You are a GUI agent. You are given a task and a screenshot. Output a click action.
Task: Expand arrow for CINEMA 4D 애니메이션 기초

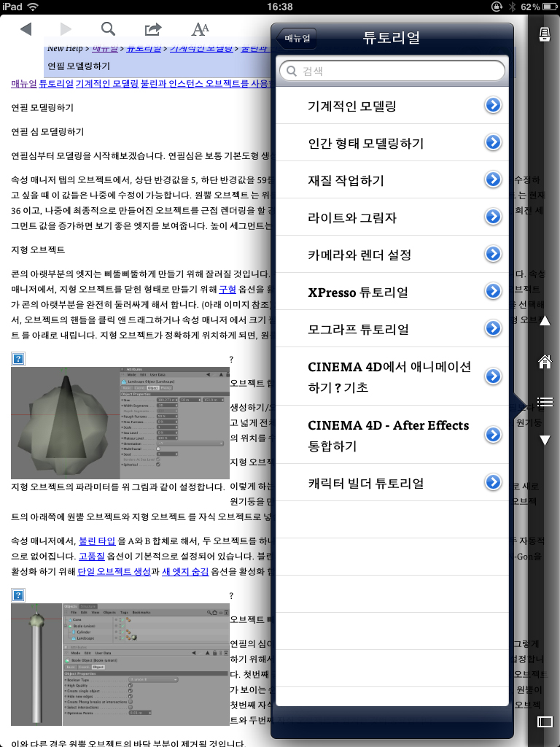point(493,376)
